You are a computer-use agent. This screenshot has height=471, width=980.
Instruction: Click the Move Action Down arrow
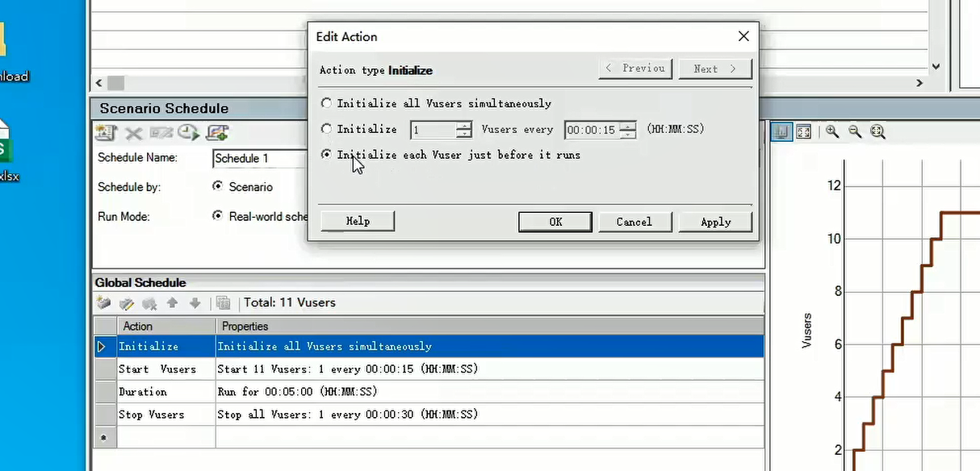(x=195, y=303)
